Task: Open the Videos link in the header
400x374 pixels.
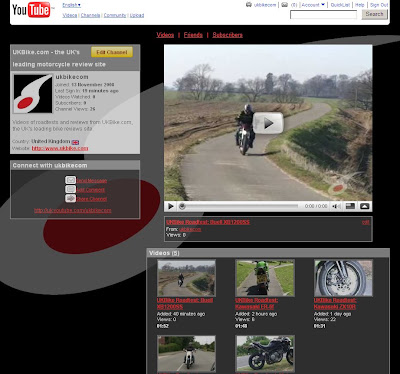Action: pos(70,15)
